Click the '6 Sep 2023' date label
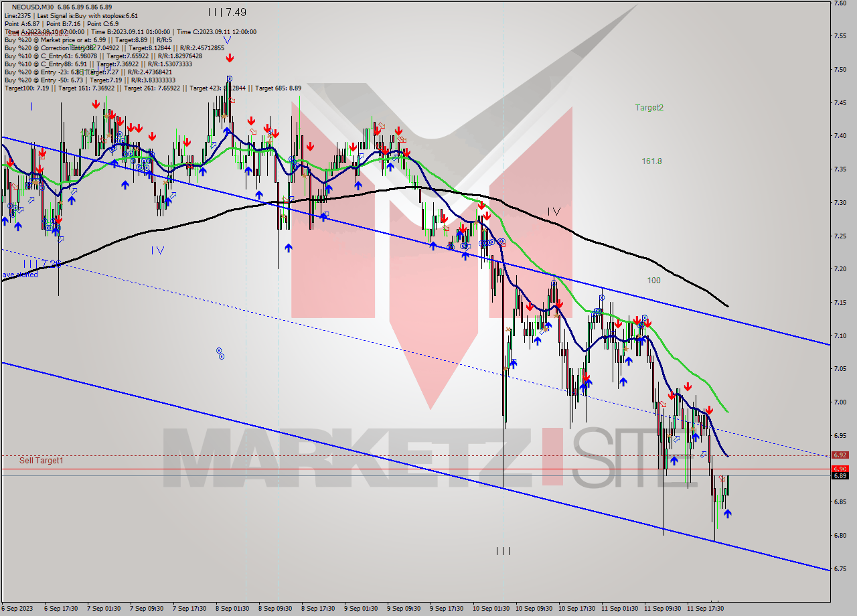This screenshot has width=857, height=616. click(16, 609)
